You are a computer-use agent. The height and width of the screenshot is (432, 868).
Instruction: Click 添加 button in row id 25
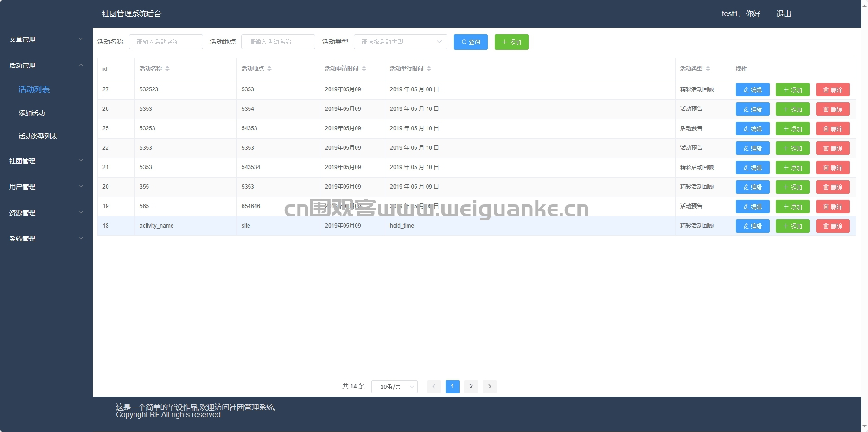(792, 129)
